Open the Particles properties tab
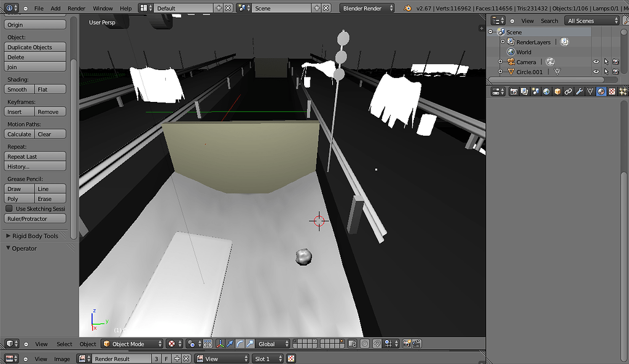The width and height of the screenshot is (629, 364). tap(623, 92)
